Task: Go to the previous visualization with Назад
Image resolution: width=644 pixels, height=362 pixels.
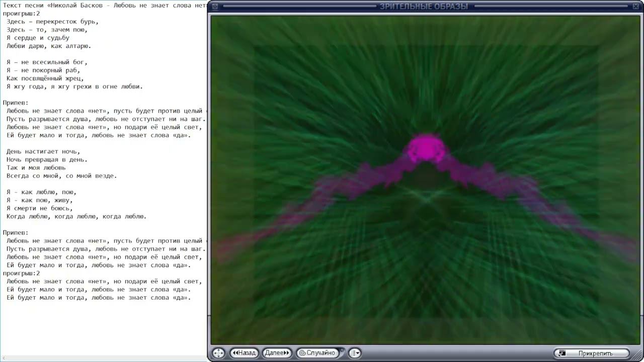Action: click(245, 353)
